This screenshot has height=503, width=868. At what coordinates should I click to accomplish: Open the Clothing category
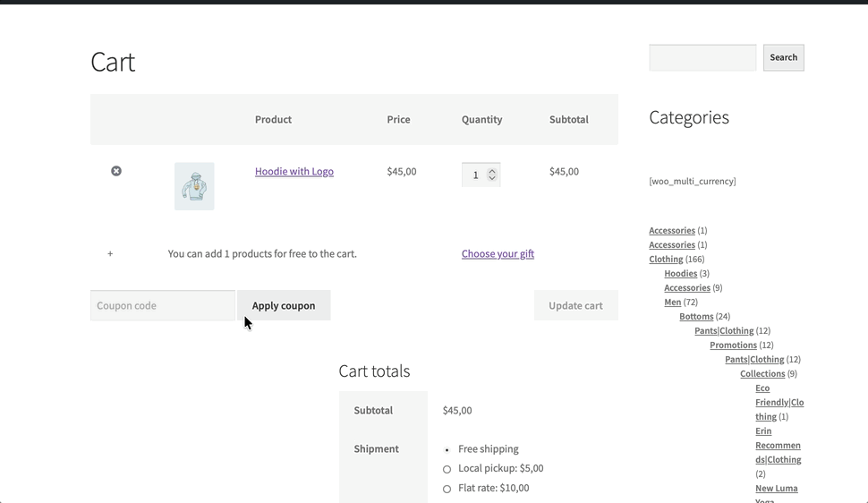[666, 260]
